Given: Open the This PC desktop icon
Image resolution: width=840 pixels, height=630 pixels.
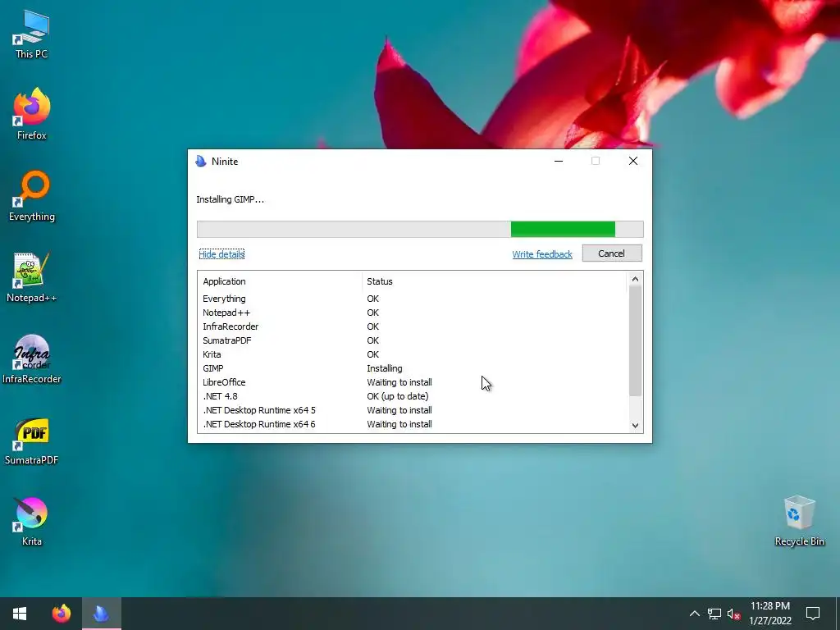Looking at the screenshot, I should coord(32,34).
